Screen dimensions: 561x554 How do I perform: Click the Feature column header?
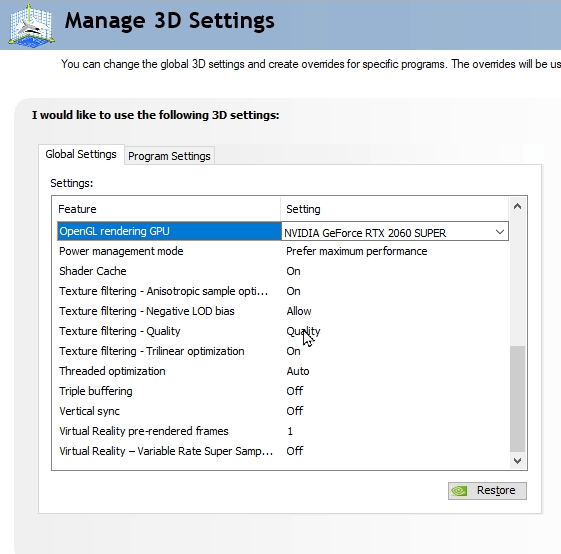pos(166,209)
